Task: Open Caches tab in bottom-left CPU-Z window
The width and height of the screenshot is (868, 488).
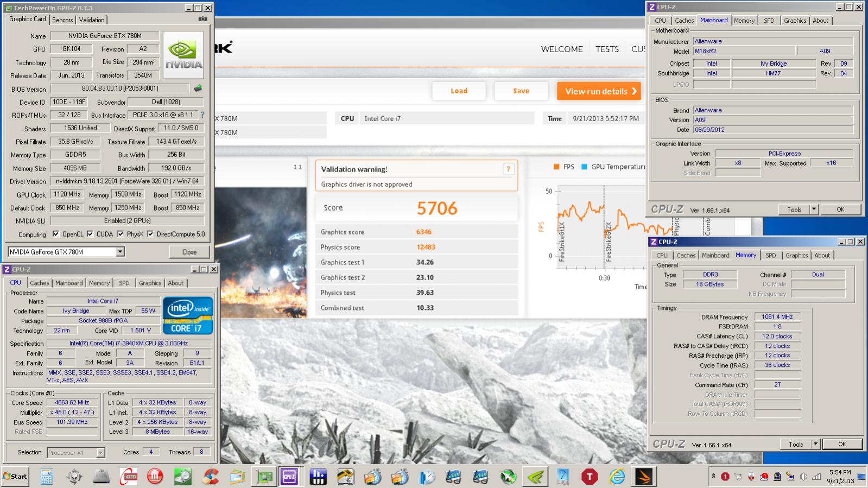Action: pyautogui.click(x=40, y=283)
